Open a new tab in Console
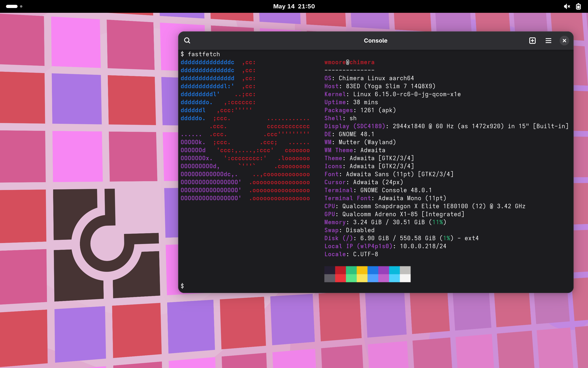 click(532, 41)
